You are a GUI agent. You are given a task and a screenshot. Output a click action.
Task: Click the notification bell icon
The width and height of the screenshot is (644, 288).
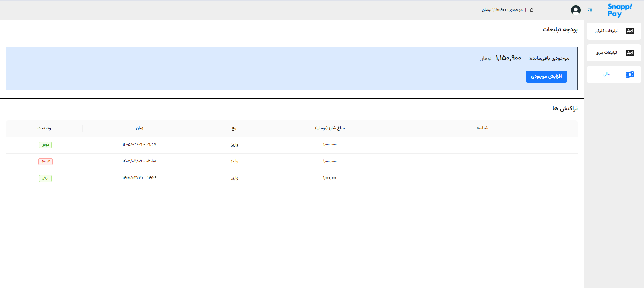click(532, 10)
